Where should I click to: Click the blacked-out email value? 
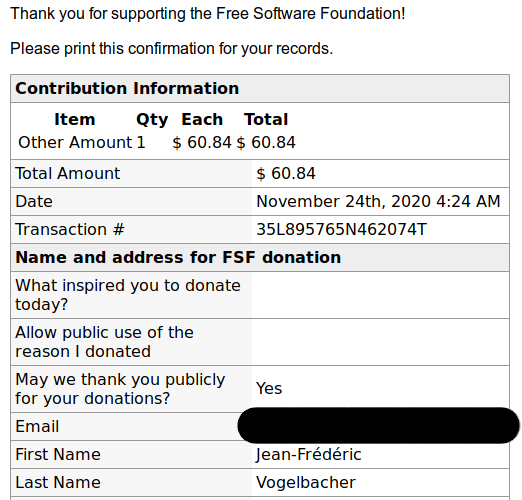[378, 425]
